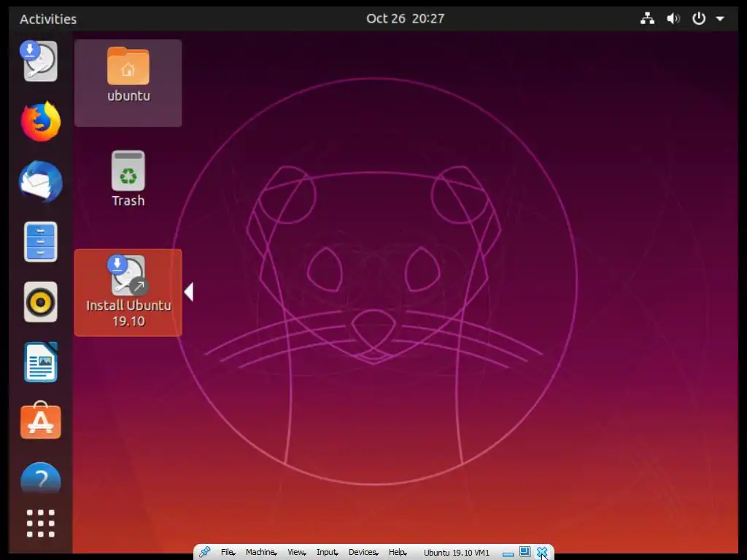
Task: Open the Files manager dock icon
Action: (41, 242)
